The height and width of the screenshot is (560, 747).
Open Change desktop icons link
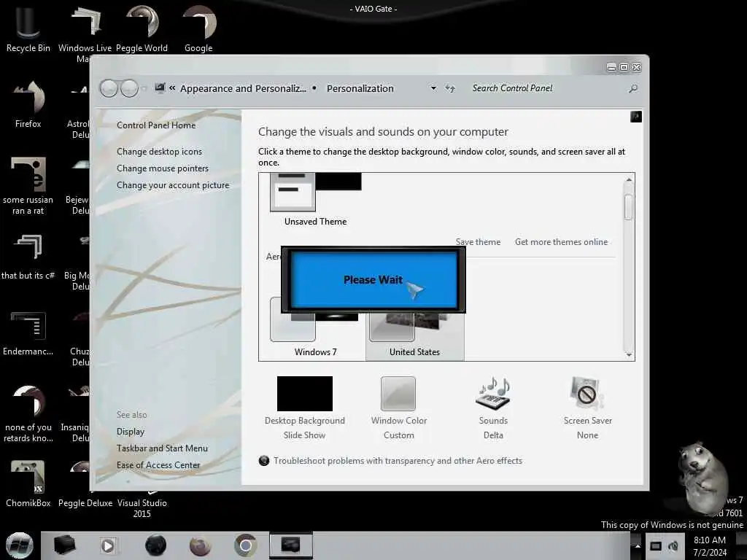pyautogui.click(x=159, y=152)
